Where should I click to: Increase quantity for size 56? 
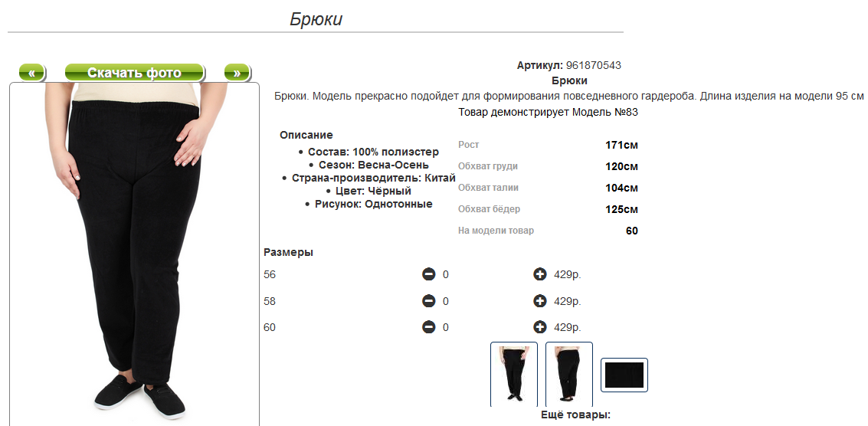[540, 274]
